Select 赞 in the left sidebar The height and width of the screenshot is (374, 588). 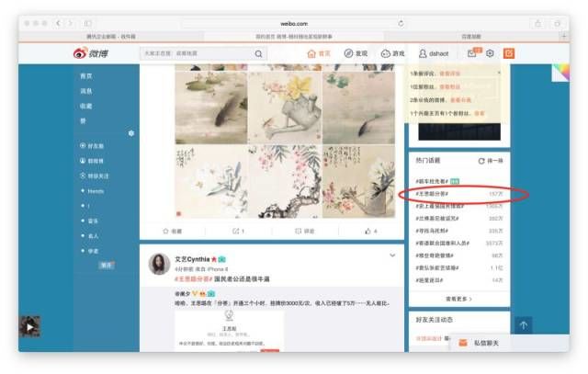point(83,120)
